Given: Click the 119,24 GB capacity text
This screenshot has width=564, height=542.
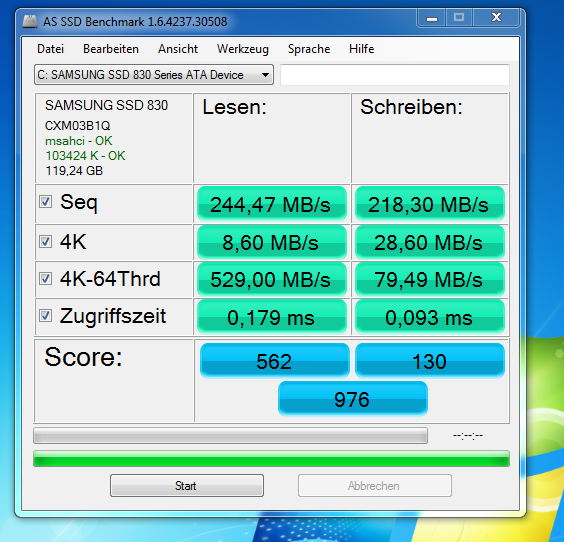Looking at the screenshot, I should coord(74,170).
